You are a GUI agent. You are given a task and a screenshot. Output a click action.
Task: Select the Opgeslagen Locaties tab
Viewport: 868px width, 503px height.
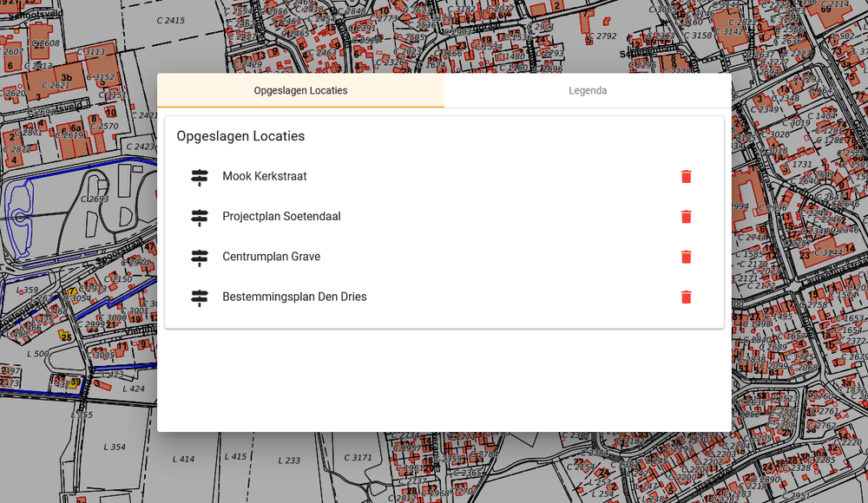(300, 91)
